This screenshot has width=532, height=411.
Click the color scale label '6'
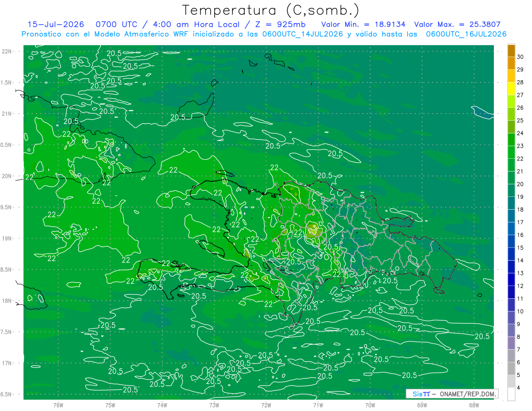coord(519,362)
